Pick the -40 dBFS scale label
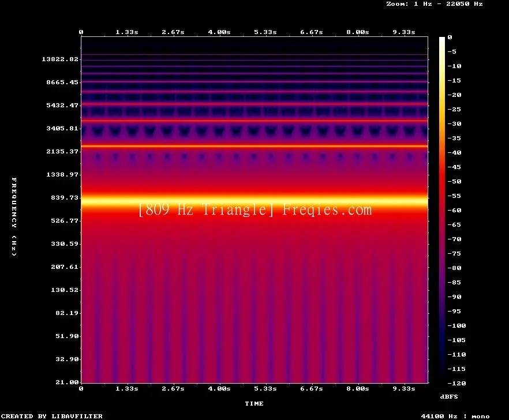This screenshot has height=420, width=509. (454, 152)
